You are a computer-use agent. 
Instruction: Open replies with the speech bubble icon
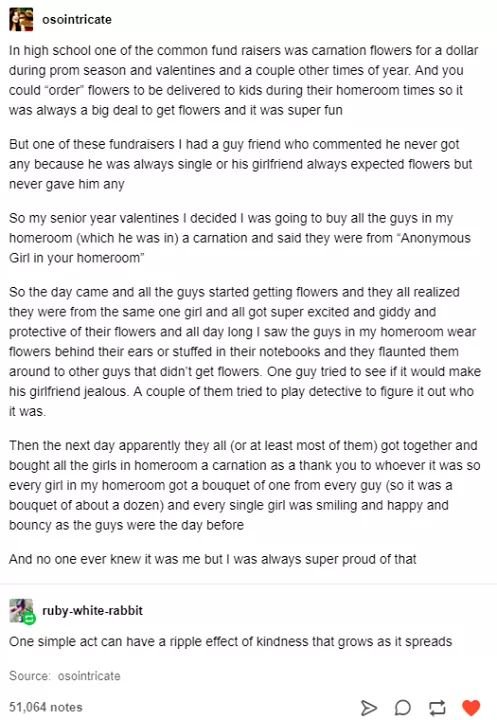pyautogui.click(x=403, y=708)
